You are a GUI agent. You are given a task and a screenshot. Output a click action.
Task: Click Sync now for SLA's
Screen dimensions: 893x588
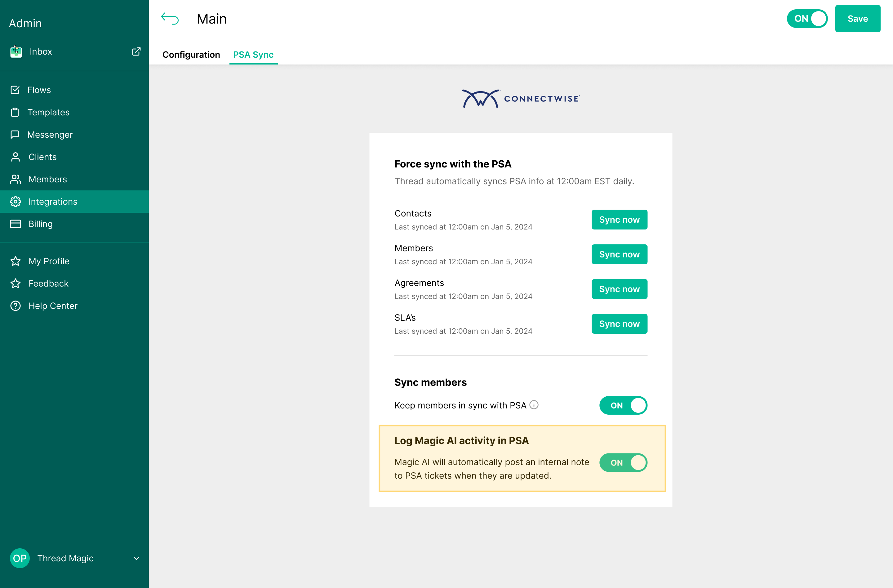click(x=620, y=324)
